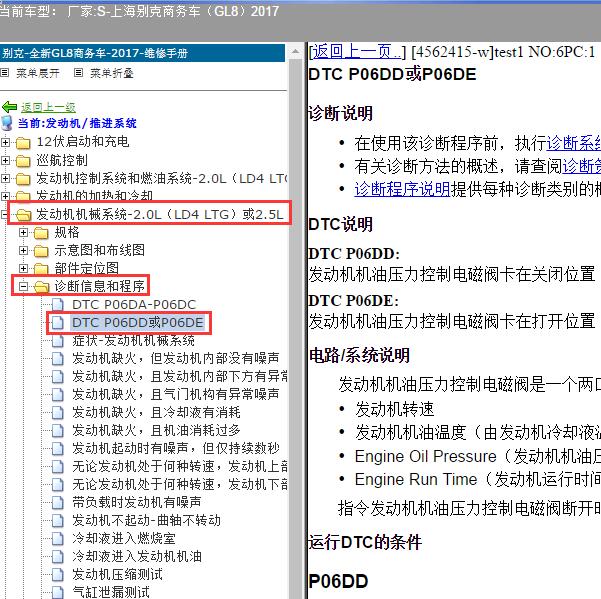The height and width of the screenshot is (599, 601).
Task: Expand the 发动机的加热和冷却 node
Action: (5, 197)
